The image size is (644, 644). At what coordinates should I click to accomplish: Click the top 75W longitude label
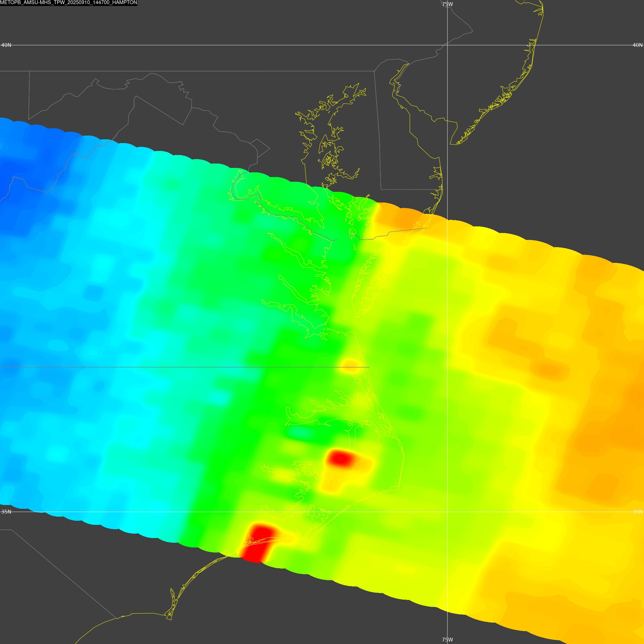coord(447,4)
